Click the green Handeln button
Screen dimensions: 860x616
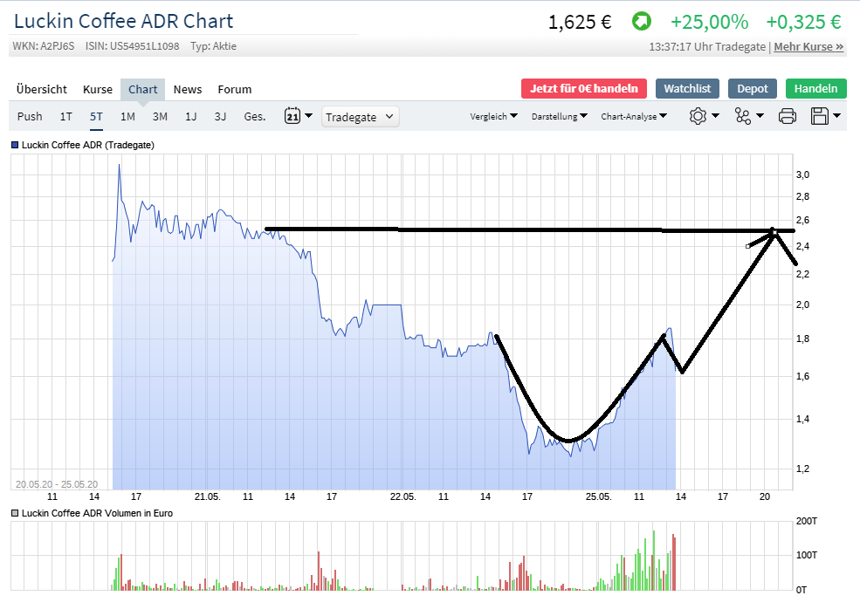816,88
